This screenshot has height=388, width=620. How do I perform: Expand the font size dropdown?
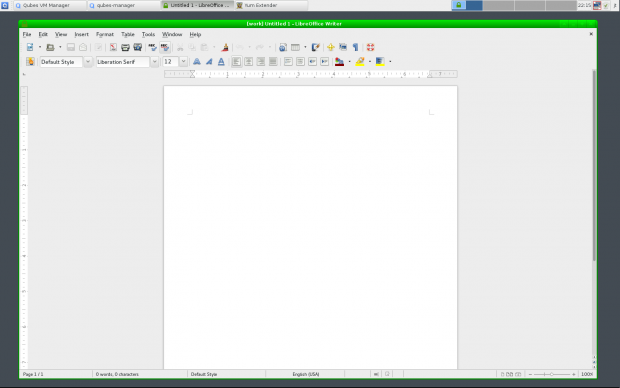(x=183, y=62)
